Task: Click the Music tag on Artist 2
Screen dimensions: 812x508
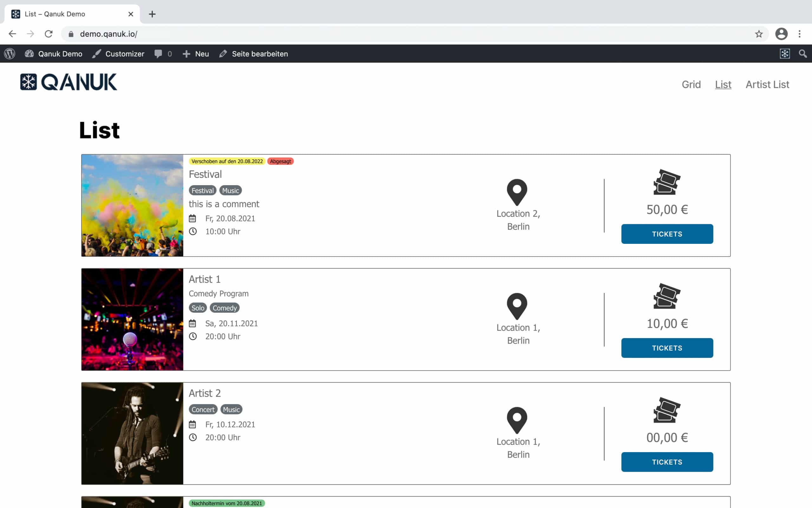Action: (x=231, y=409)
